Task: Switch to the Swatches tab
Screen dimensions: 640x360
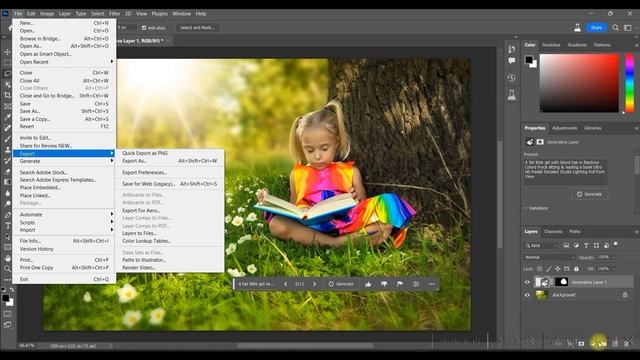Action: [551, 45]
